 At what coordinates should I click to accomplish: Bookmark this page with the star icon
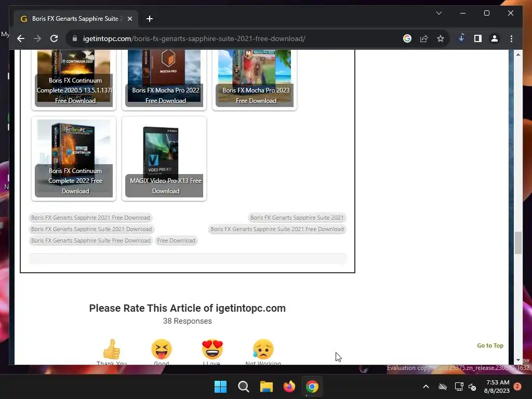[x=441, y=38]
